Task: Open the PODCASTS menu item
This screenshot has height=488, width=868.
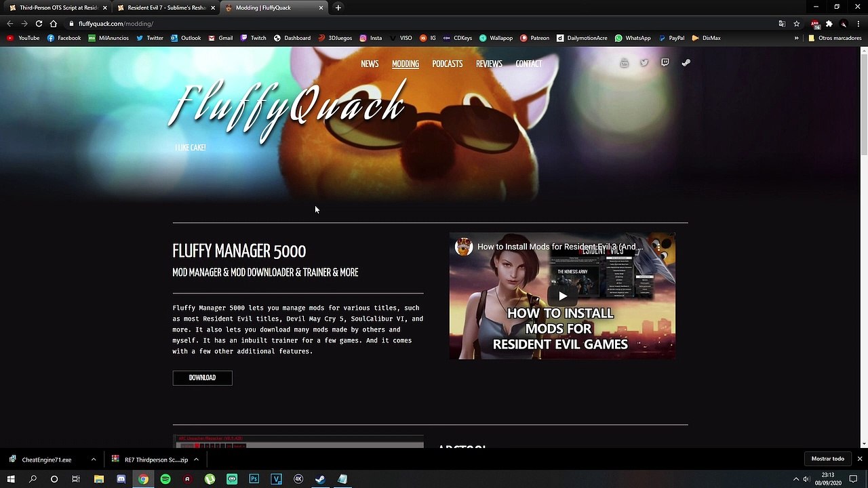Action: [x=448, y=64]
